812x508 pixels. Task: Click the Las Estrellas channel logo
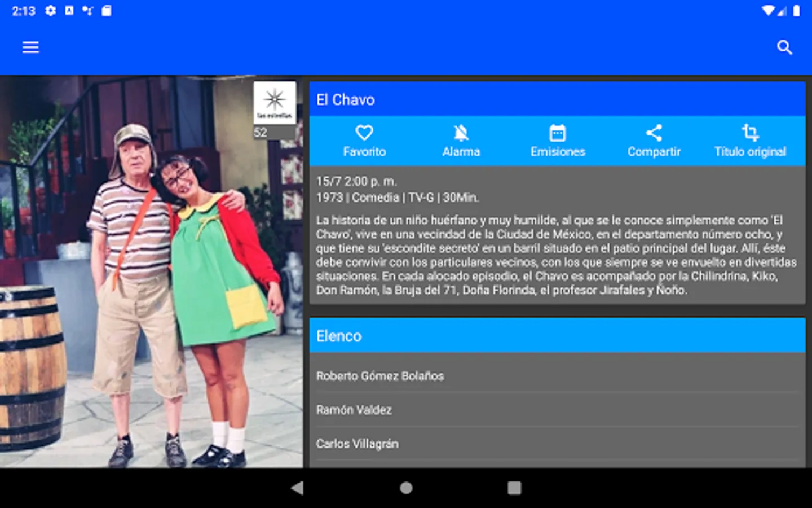pos(275,103)
